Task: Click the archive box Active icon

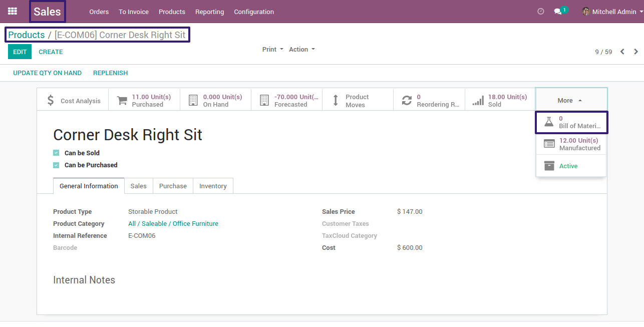Action: [549, 166]
